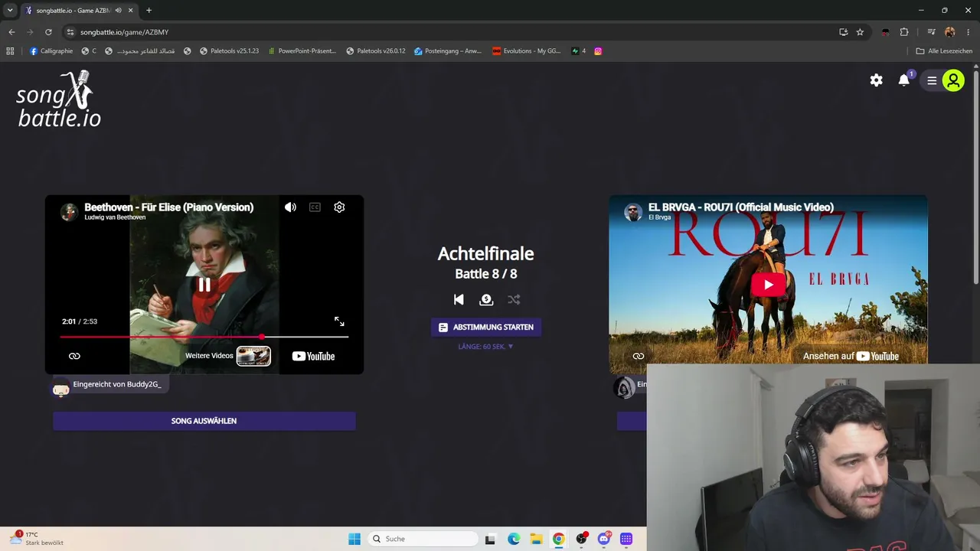The image size is (980, 551).
Task: Open the YouTube logo on Beethoven video
Action: 313,356
